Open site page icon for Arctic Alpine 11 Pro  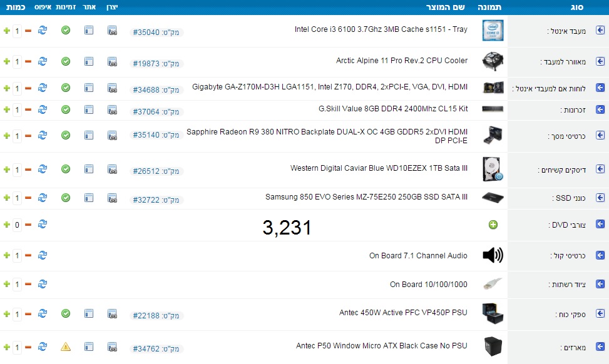[89, 61]
